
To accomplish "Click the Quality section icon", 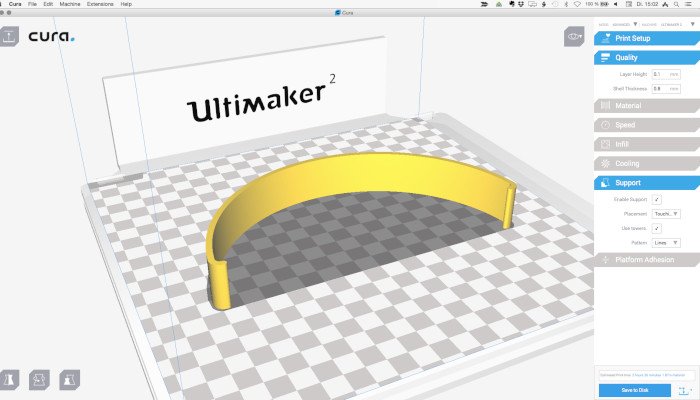I will coord(605,58).
